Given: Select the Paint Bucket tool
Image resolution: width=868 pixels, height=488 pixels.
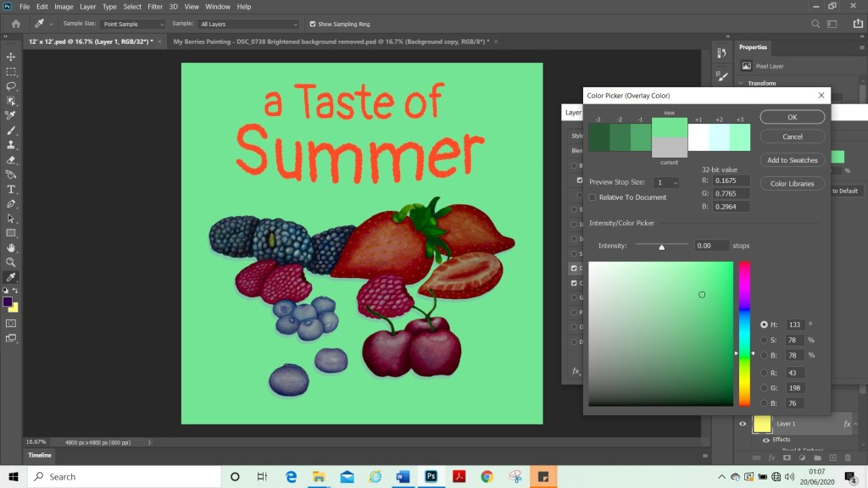Looking at the screenshot, I should 10,175.
